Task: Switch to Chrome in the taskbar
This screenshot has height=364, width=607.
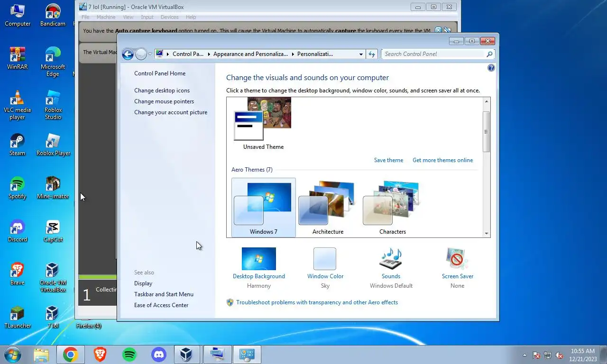Action: point(71,355)
